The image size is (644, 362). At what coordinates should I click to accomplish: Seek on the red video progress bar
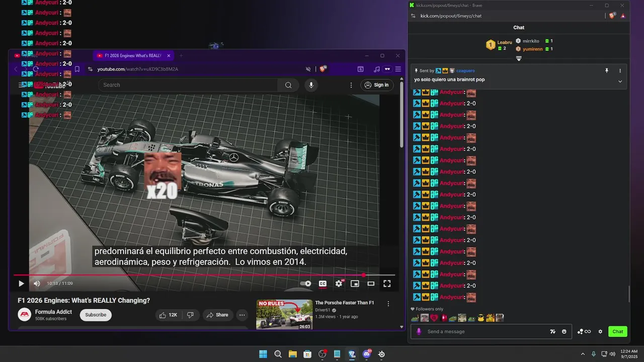pos(204,275)
